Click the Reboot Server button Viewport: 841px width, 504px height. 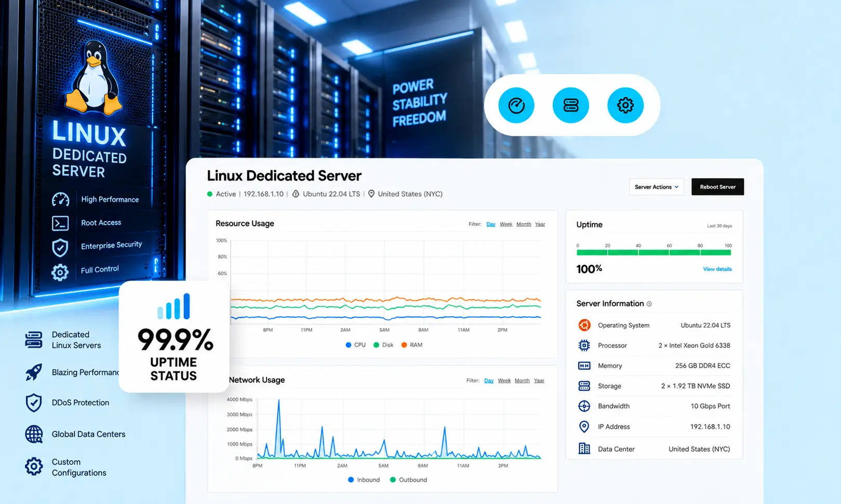pos(717,187)
